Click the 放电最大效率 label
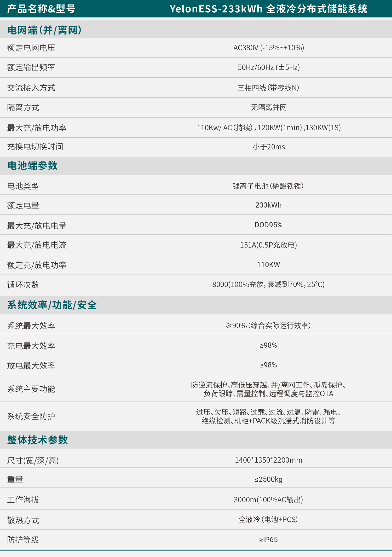The width and height of the screenshot is (392, 557). (x=31, y=365)
